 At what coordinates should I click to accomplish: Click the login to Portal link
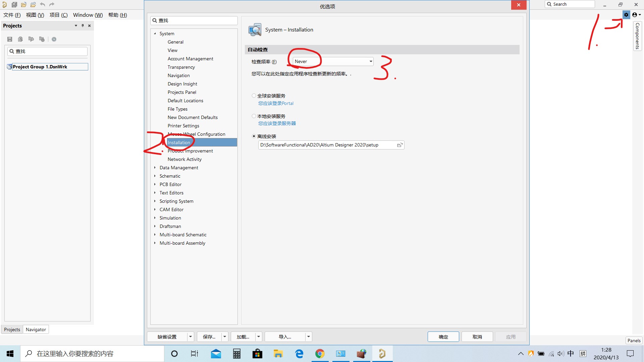coord(276,104)
